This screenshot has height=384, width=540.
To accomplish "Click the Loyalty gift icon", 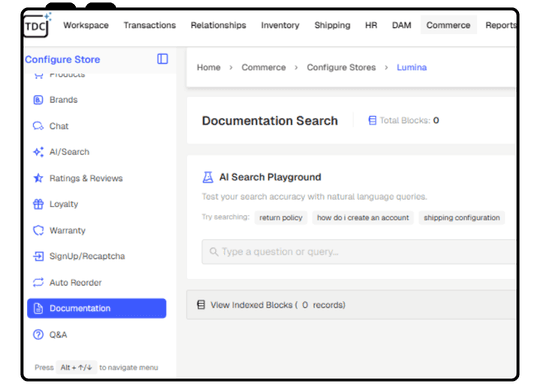I will coord(38,204).
